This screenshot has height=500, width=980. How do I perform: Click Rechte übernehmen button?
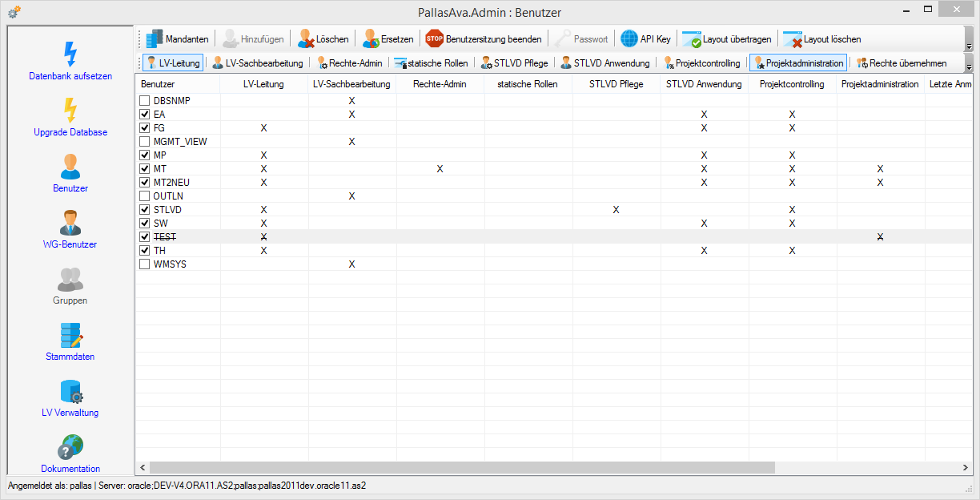pos(902,62)
